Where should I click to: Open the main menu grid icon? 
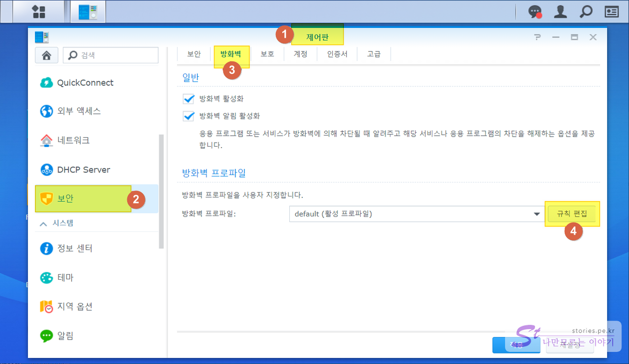pyautogui.click(x=38, y=11)
